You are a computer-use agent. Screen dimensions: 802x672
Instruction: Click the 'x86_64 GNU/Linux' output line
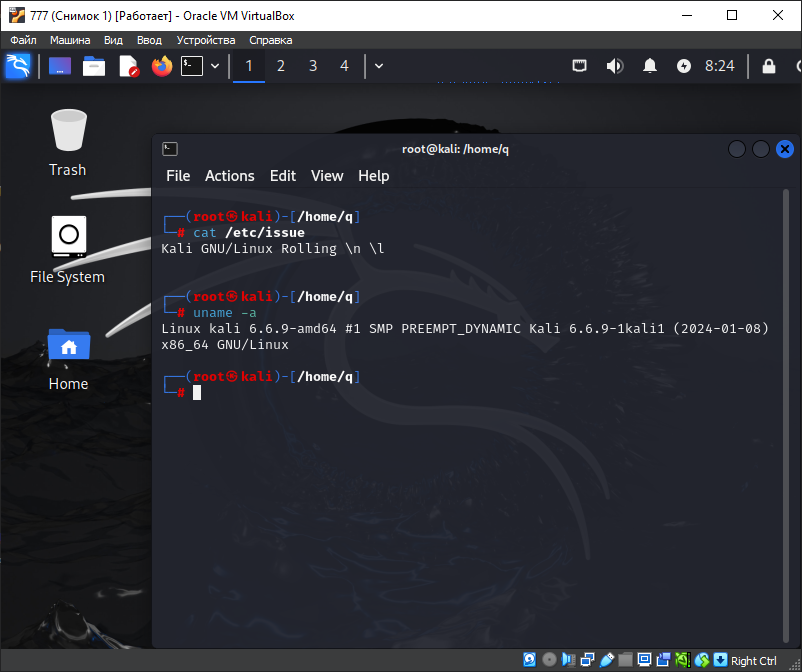pyautogui.click(x=225, y=345)
